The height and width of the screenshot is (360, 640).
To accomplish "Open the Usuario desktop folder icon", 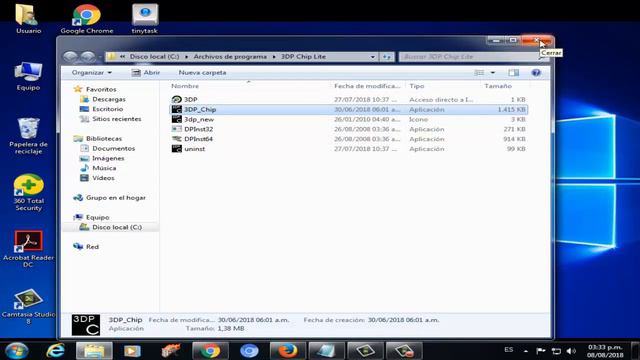I will [28, 18].
